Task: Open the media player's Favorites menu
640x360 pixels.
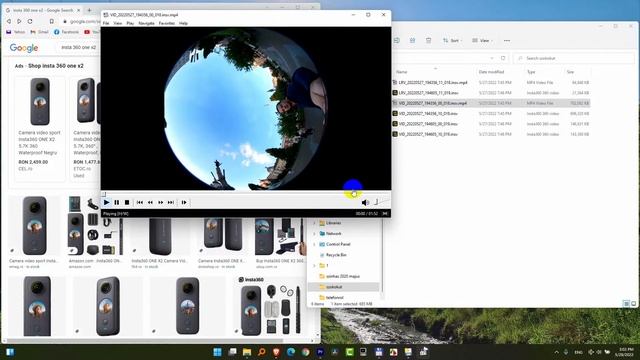Action: (167, 23)
